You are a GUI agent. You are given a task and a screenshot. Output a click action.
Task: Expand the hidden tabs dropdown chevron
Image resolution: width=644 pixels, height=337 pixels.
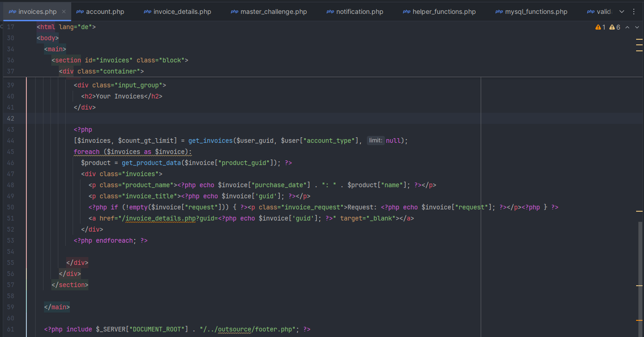(x=621, y=12)
